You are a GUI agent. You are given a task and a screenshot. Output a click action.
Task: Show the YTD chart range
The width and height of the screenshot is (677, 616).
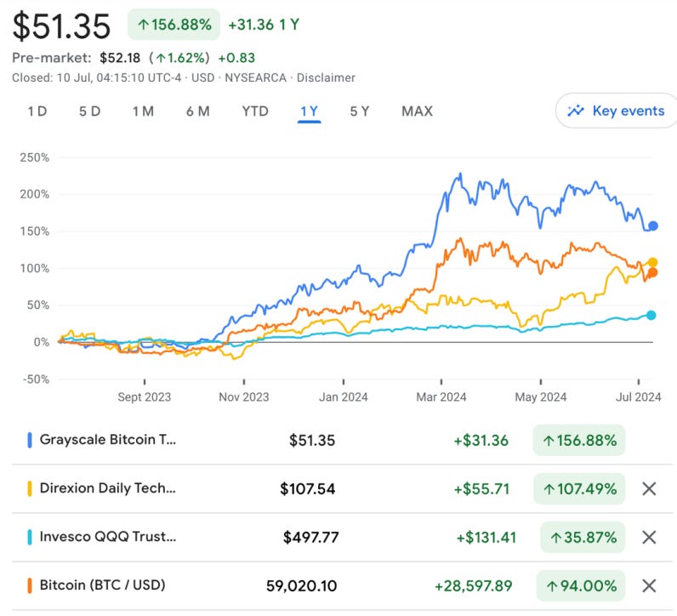click(x=255, y=111)
